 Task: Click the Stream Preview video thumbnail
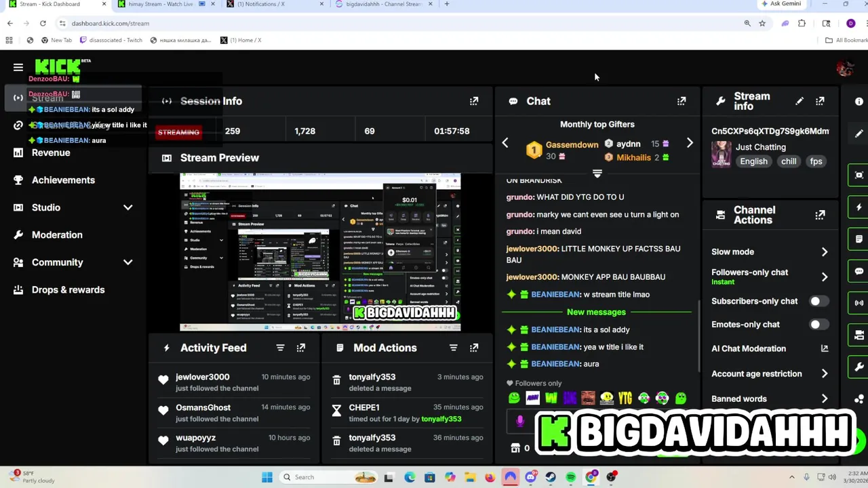click(320, 252)
